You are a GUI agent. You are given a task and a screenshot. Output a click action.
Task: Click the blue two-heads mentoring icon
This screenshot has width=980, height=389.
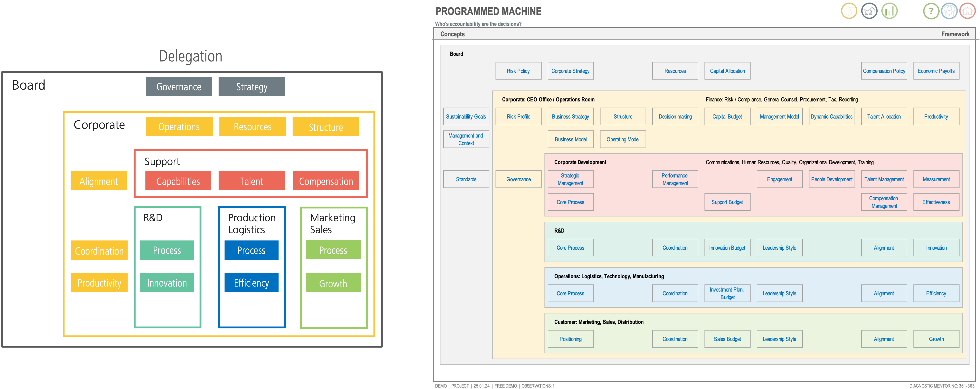tap(949, 11)
